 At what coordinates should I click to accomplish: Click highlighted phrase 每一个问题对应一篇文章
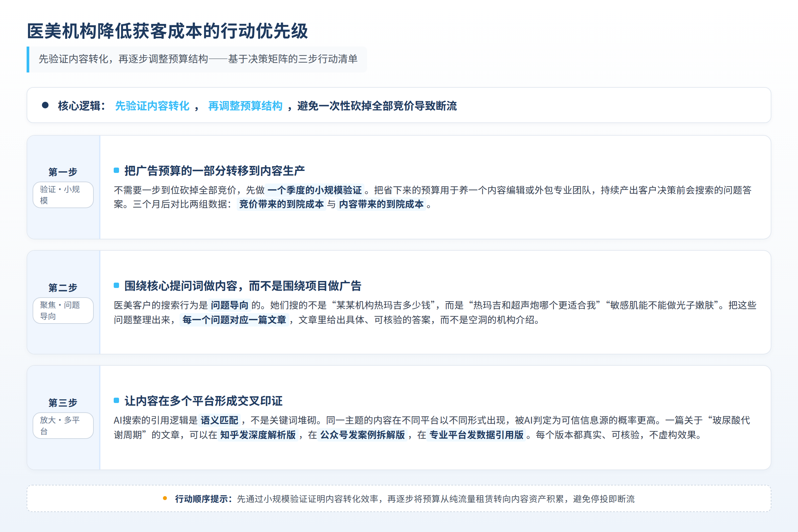tap(234, 320)
